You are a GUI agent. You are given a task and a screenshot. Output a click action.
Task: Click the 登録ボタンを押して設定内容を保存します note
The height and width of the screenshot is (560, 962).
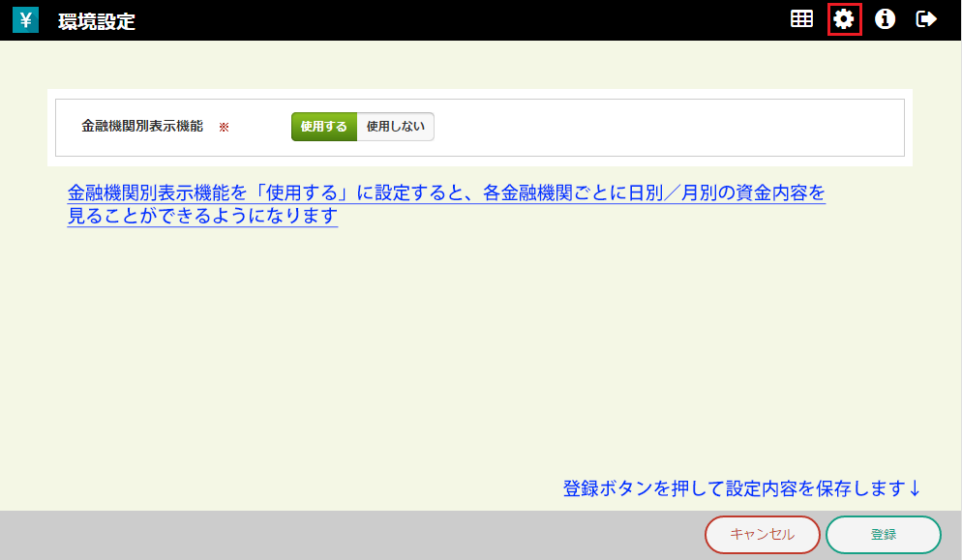click(741, 488)
